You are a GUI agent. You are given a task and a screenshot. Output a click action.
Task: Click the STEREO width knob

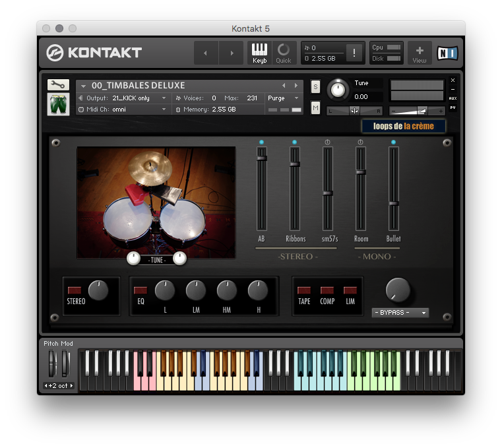[x=98, y=290]
